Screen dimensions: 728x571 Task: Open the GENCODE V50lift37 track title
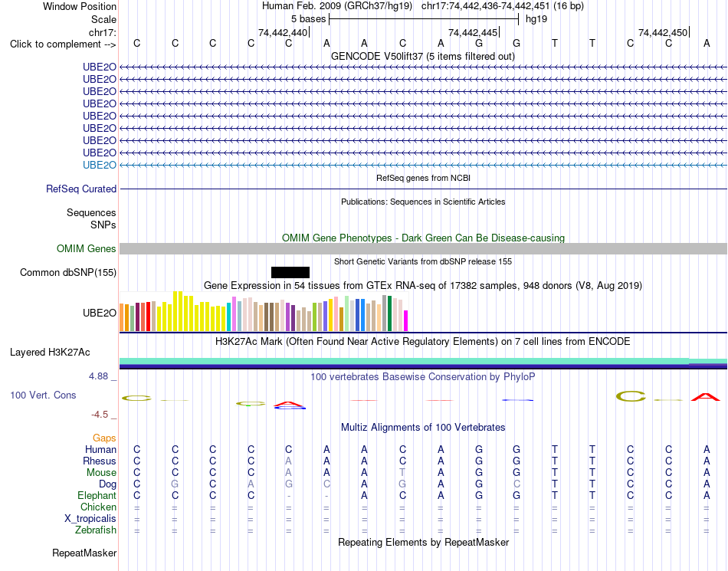point(423,56)
